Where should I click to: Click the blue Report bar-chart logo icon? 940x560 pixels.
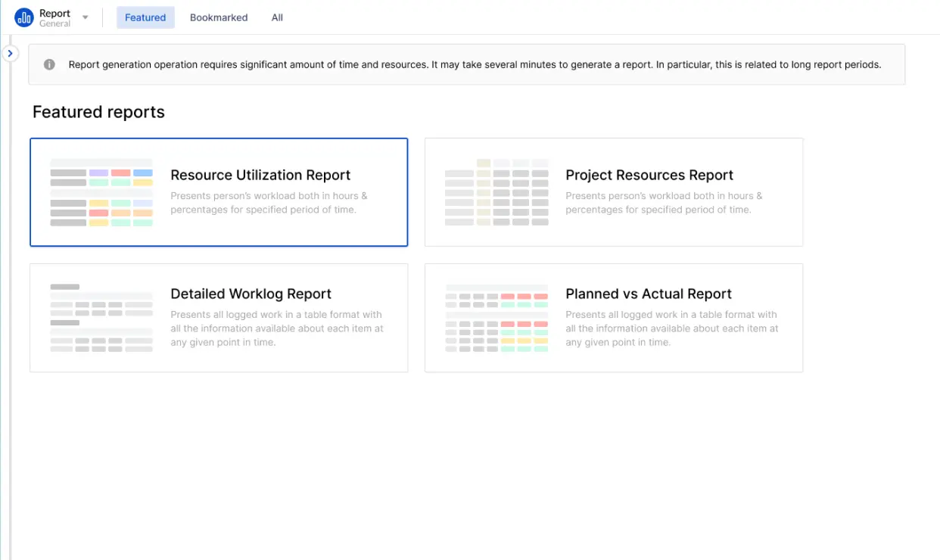pos(24,17)
